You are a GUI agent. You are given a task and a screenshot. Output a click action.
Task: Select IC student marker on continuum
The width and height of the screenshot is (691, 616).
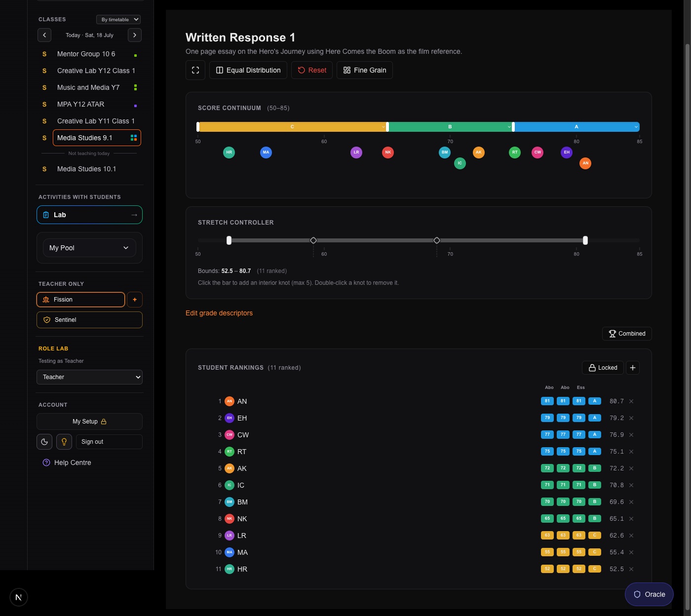click(460, 163)
